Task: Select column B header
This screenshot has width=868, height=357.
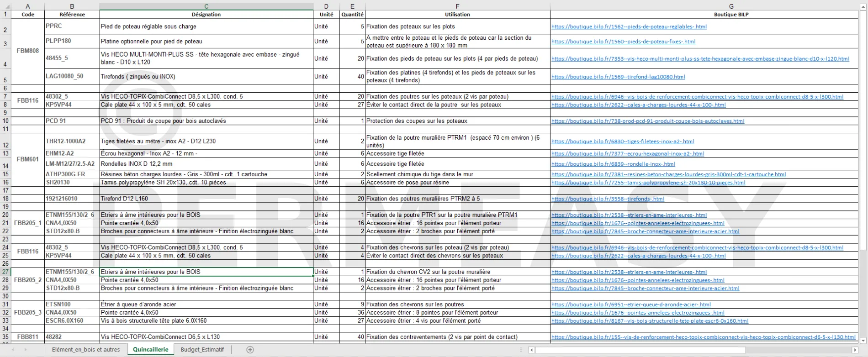Action: click(72, 6)
